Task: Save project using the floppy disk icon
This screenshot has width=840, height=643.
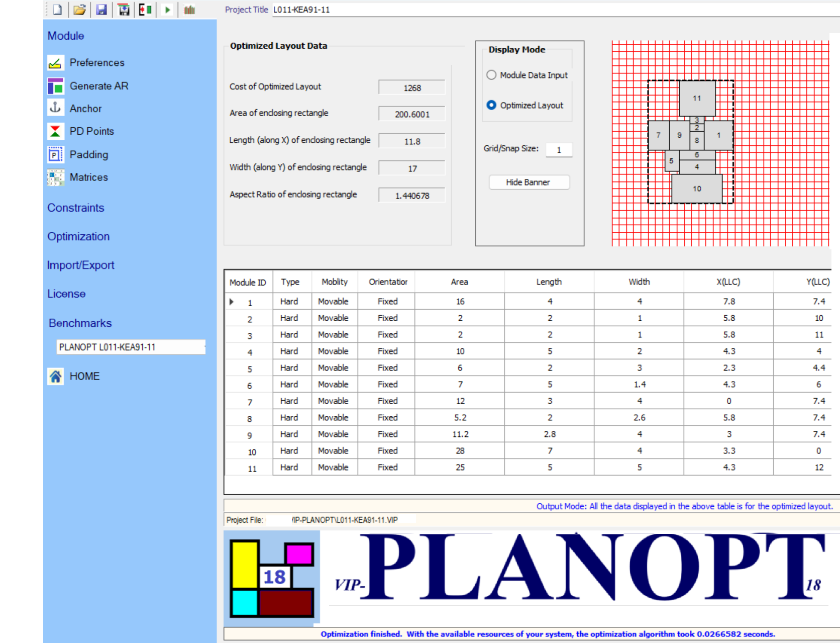Action: tap(101, 10)
